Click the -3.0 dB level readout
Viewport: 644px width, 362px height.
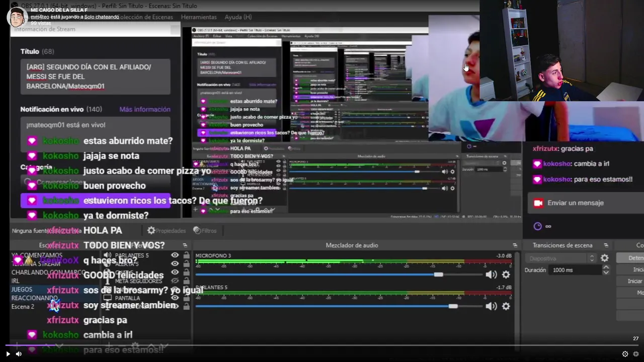[504, 256]
